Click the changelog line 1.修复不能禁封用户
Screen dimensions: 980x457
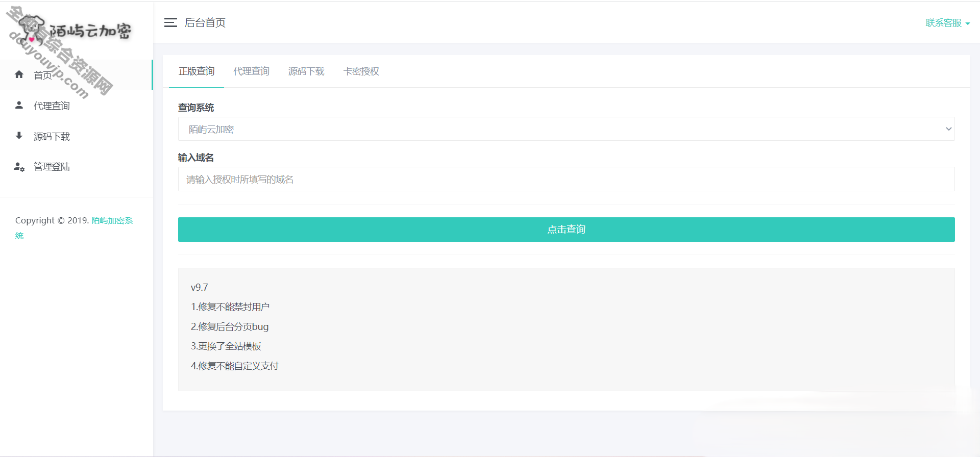[230, 307]
